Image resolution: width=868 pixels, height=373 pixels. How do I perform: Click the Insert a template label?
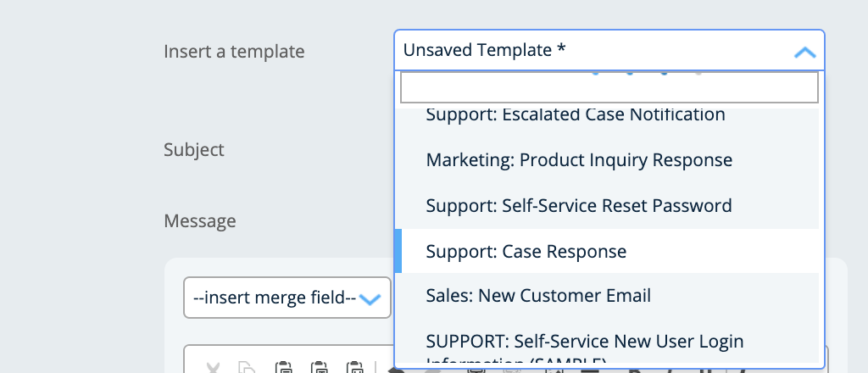[x=234, y=52]
